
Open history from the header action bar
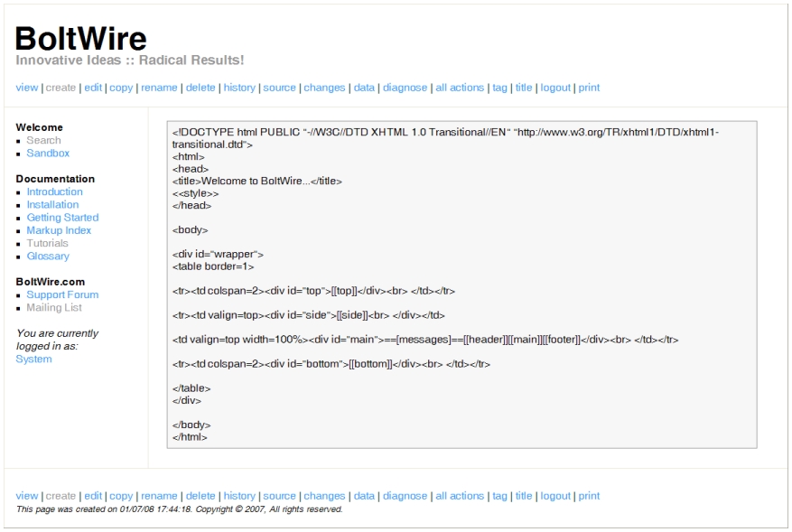239,88
